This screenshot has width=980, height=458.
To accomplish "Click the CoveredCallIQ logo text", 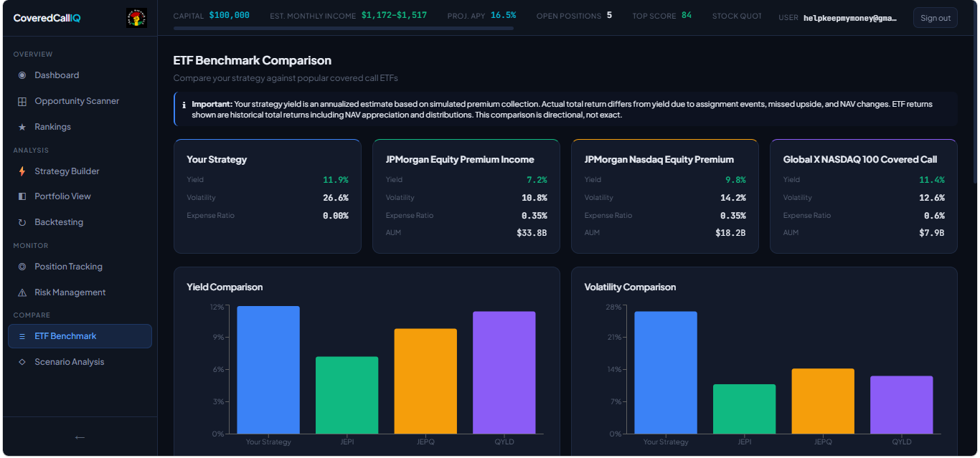I will point(47,18).
